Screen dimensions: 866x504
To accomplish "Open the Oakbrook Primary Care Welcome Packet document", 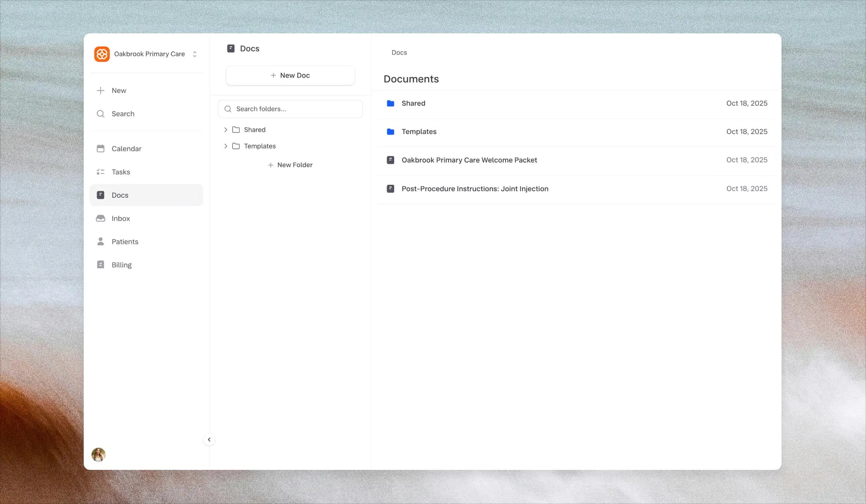I will click(469, 160).
